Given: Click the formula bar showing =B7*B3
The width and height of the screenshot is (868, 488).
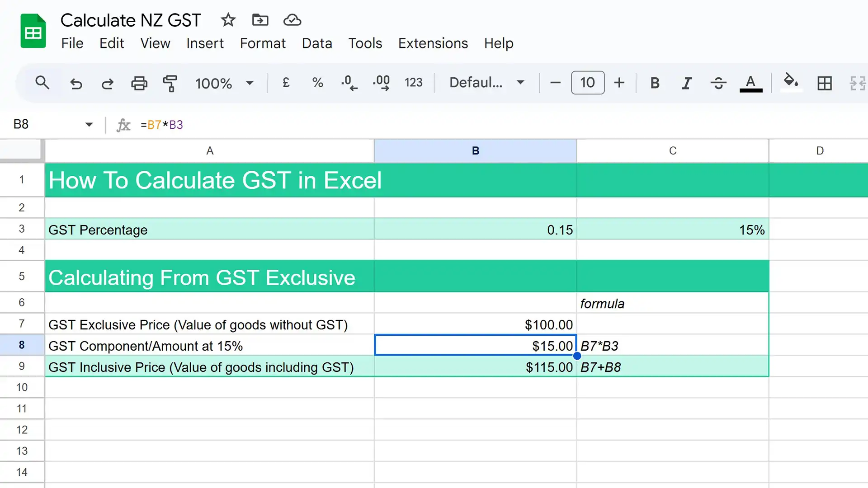Looking at the screenshot, I should coord(502,125).
